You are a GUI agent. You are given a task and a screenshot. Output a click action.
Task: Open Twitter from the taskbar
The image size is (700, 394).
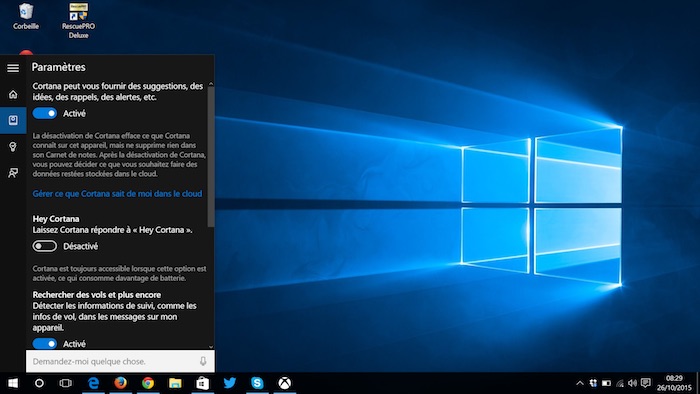230,383
